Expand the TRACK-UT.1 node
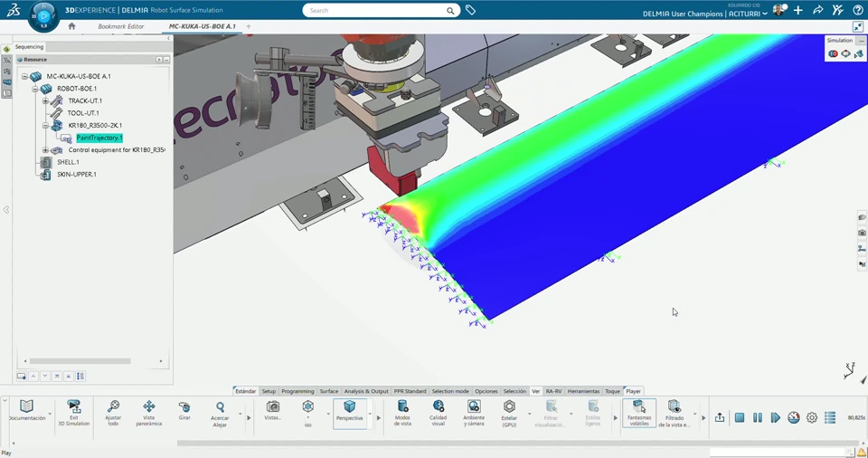 pos(45,100)
